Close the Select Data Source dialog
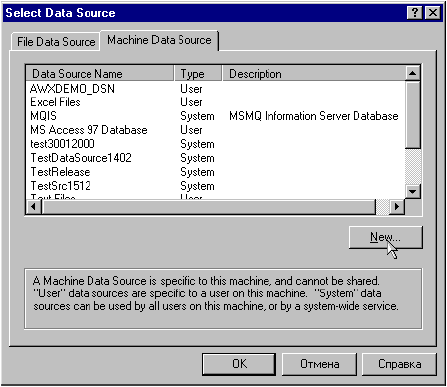The width and height of the screenshot is (447, 387). pos(433,13)
